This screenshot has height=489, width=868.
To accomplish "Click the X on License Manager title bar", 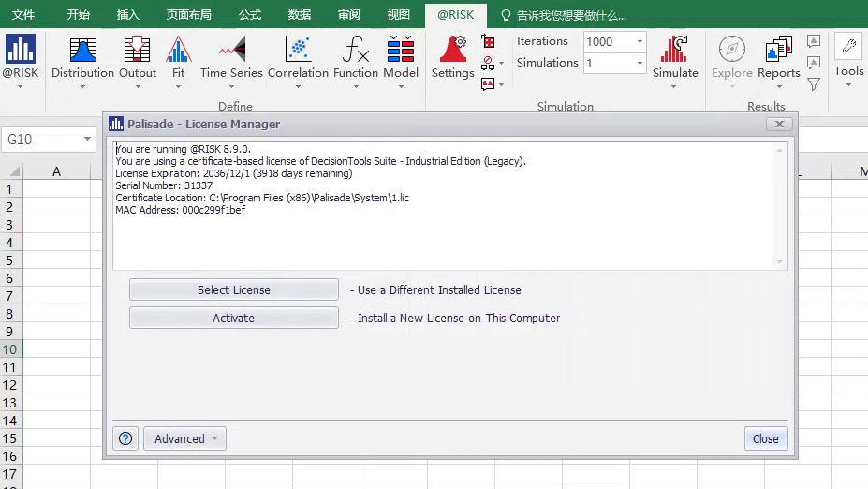I will (779, 124).
